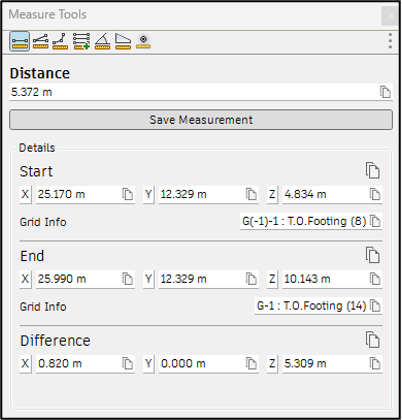The width and height of the screenshot is (402, 420).
Task: Copy the Difference X value 0.820 m
Action: pyautogui.click(x=127, y=364)
